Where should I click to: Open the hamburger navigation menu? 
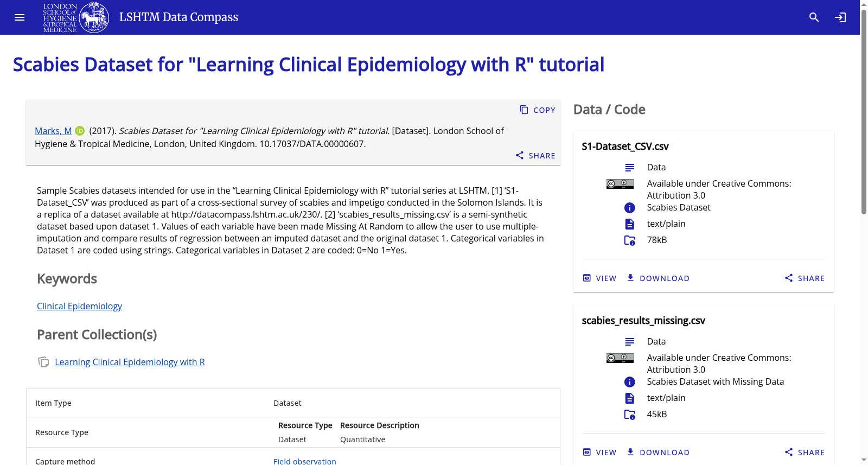[x=20, y=17]
